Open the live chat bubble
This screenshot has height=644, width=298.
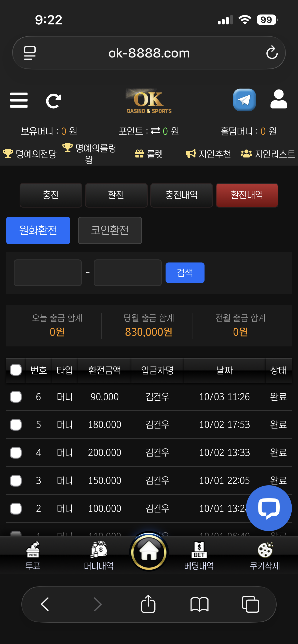point(269,508)
